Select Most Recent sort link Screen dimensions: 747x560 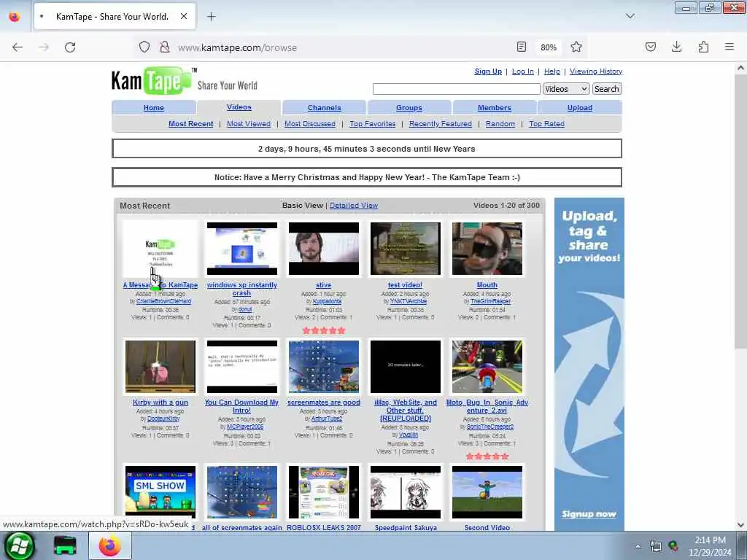[x=190, y=124]
